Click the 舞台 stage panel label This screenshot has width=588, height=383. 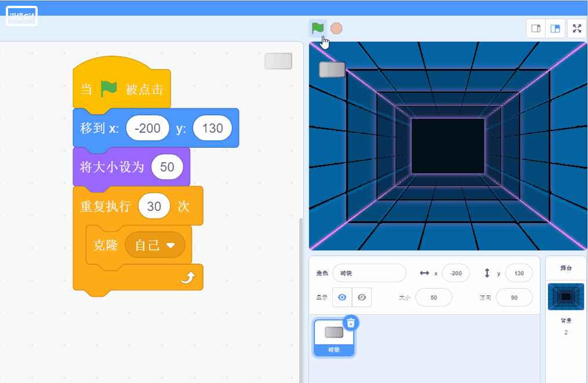(566, 268)
